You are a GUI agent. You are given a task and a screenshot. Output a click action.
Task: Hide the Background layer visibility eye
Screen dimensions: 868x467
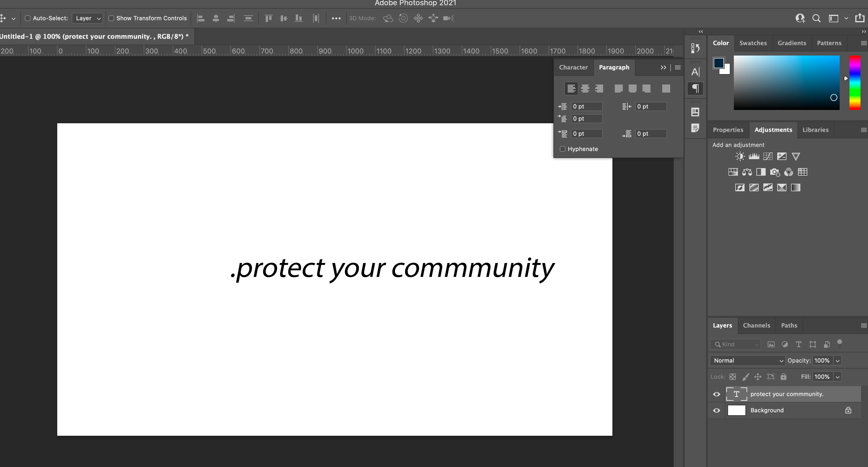click(717, 410)
